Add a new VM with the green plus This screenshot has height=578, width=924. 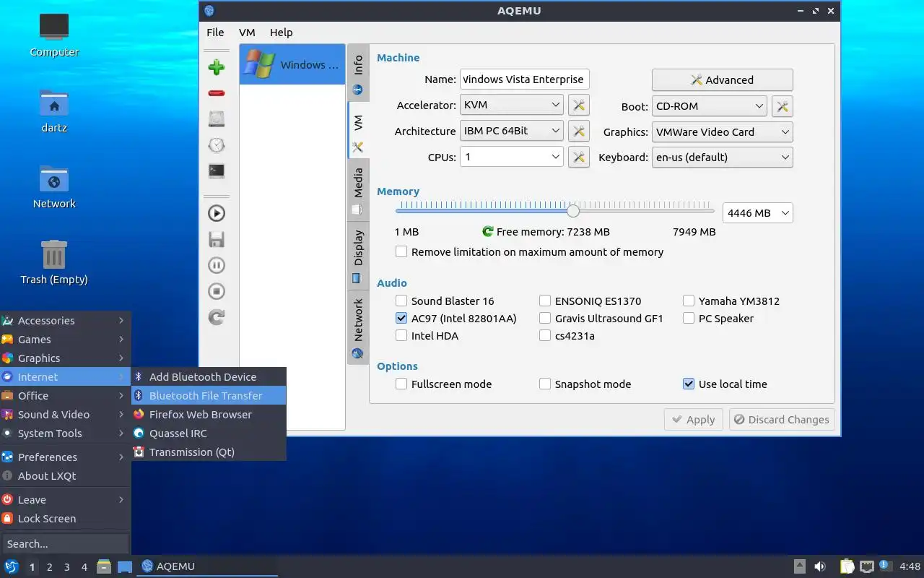216,67
